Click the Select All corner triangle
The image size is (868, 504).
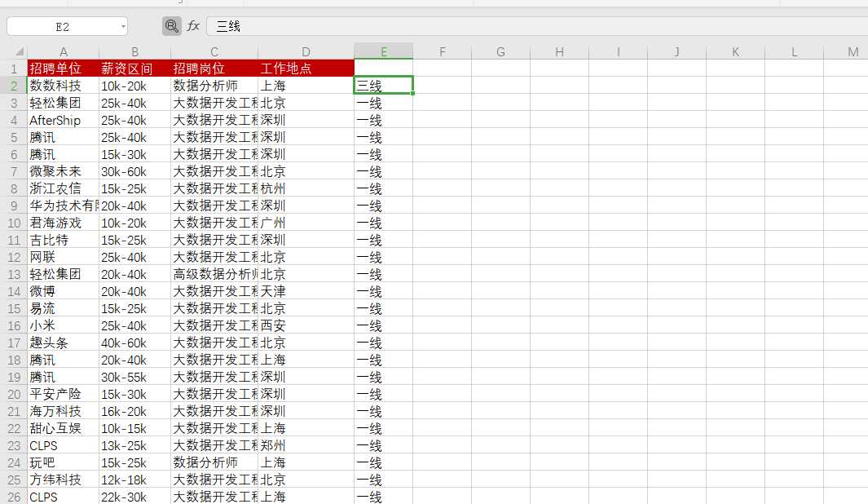tap(20, 51)
